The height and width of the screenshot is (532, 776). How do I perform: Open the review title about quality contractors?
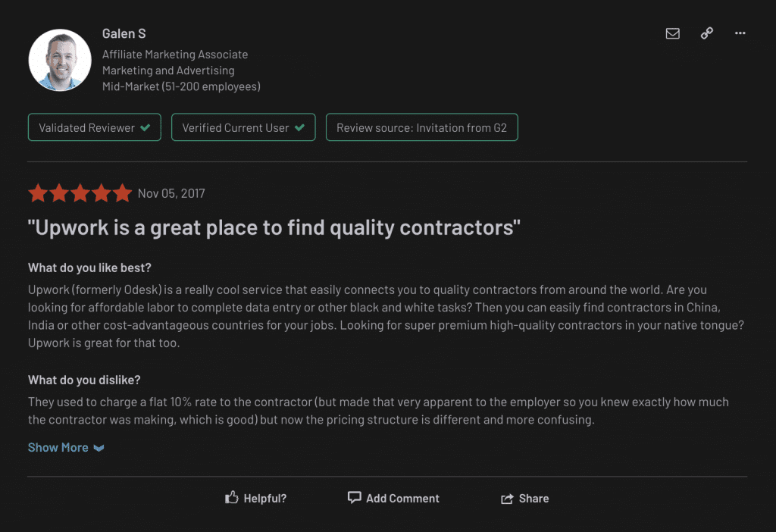coord(274,227)
